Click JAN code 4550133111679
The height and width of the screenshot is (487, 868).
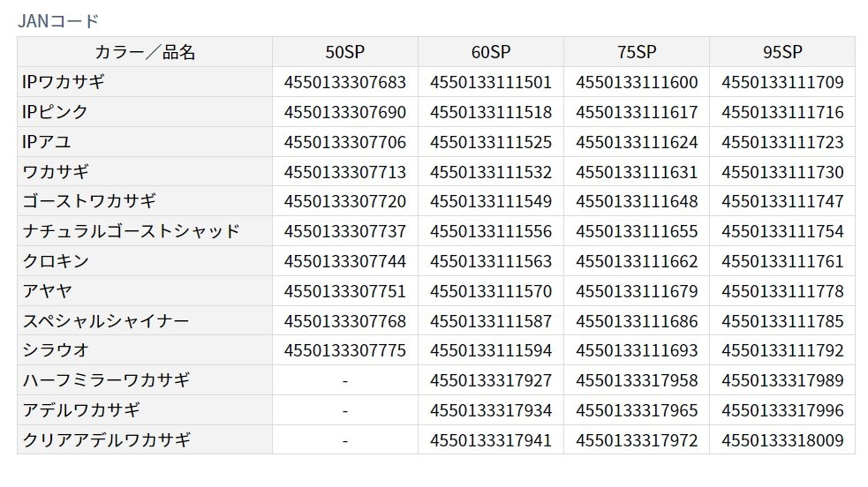coord(636,291)
